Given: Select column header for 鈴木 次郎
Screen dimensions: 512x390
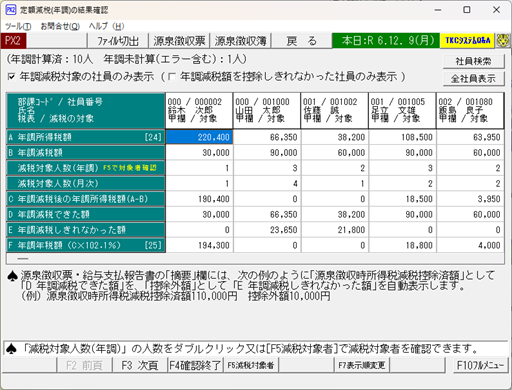Looking at the screenshot, I should [199, 110].
